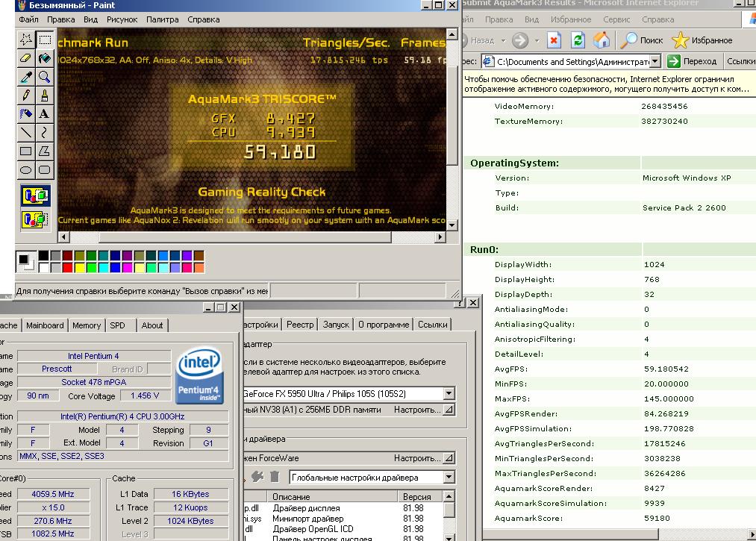Open the Ссылки tab in RivaTuner
756x541 pixels.
click(x=433, y=325)
